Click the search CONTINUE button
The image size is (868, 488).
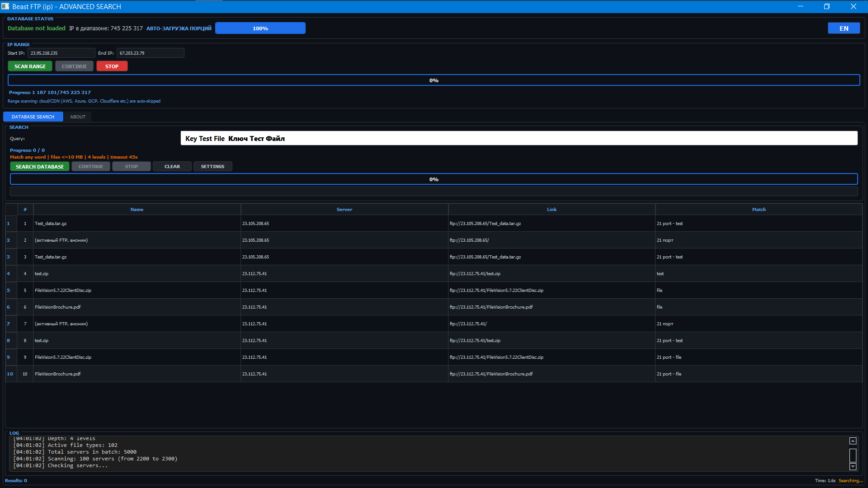tap(91, 166)
